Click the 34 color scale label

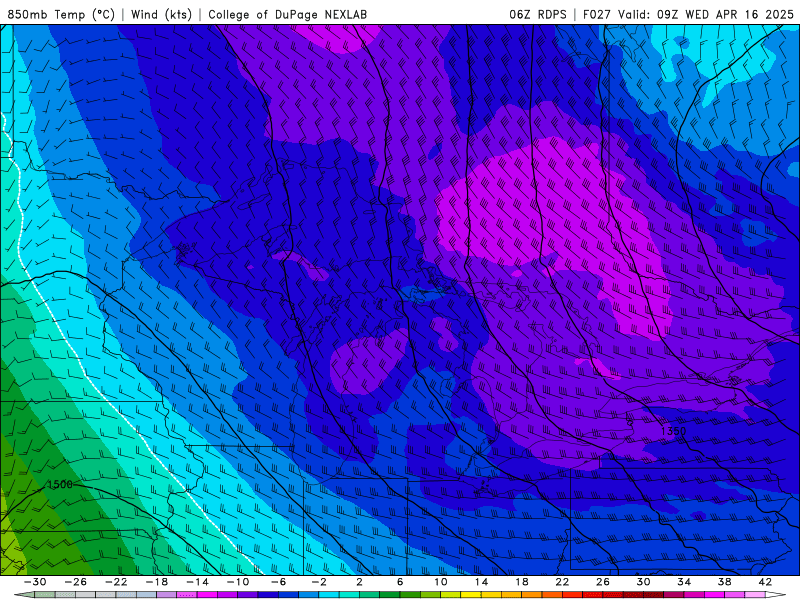coord(684,582)
